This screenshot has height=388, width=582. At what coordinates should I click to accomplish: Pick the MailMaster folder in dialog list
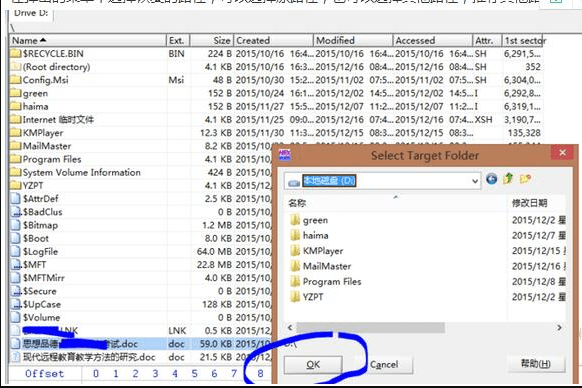(x=327, y=266)
